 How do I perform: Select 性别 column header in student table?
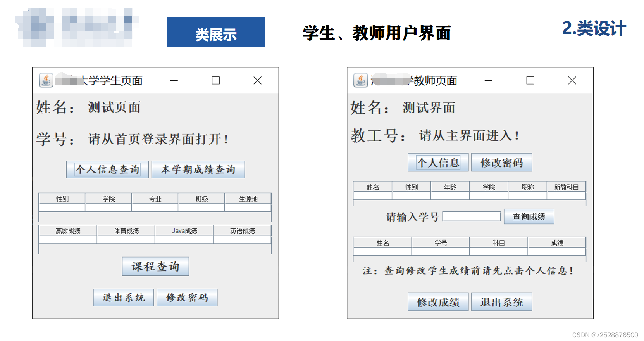[62, 199]
